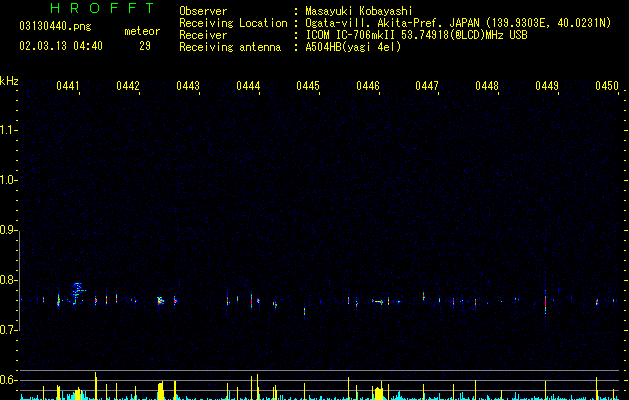629x400 pixels.
Task: Click time marker 0449
Action: pyautogui.click(x=547, y=86)
